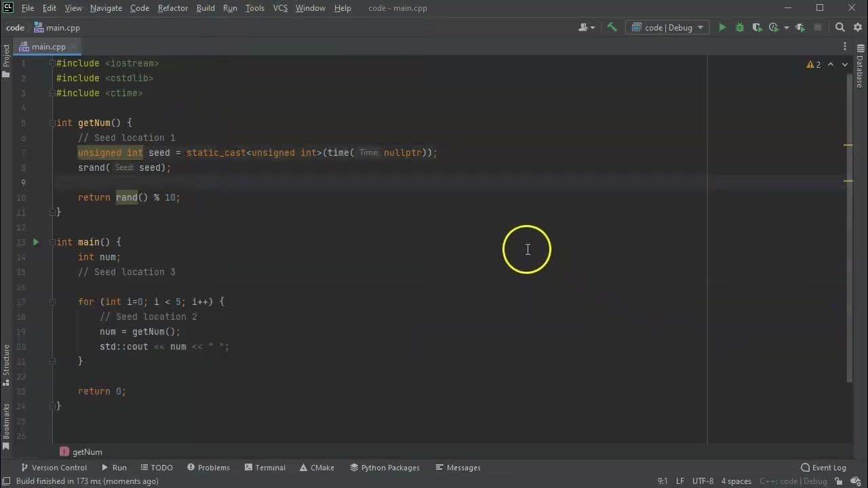Click fold end marker closing main function

pyautogui.click(x=52, y=406)
